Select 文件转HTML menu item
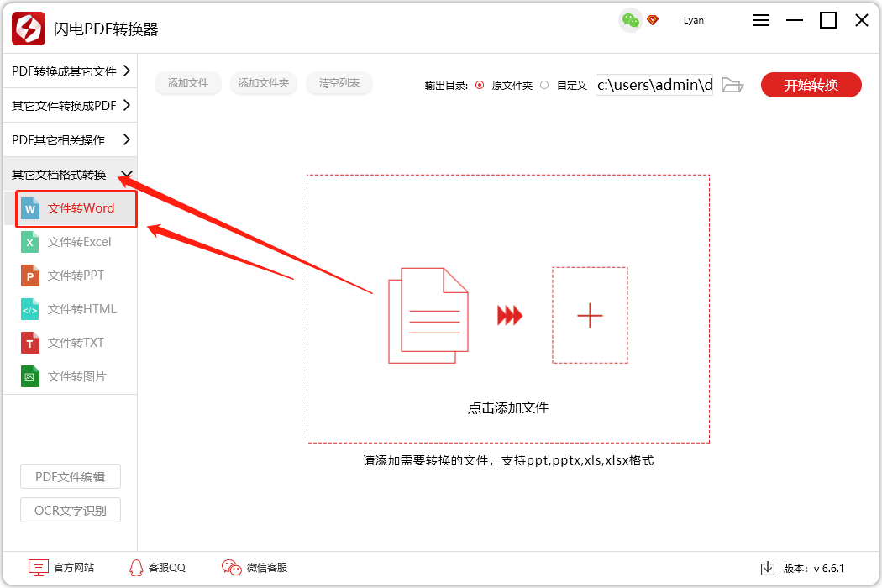882x588 pixels. (71, 309)
